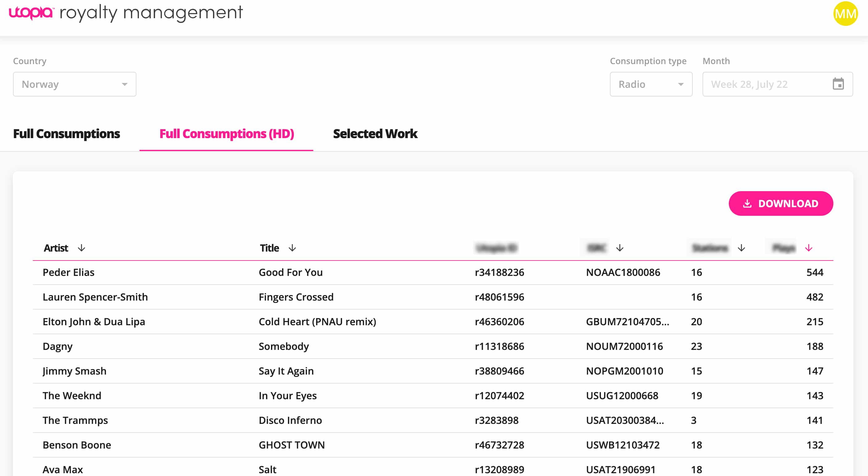Sort by Artist arrow icon
Image resolution: width=868 pixels, height=476 pixels.
81,248
